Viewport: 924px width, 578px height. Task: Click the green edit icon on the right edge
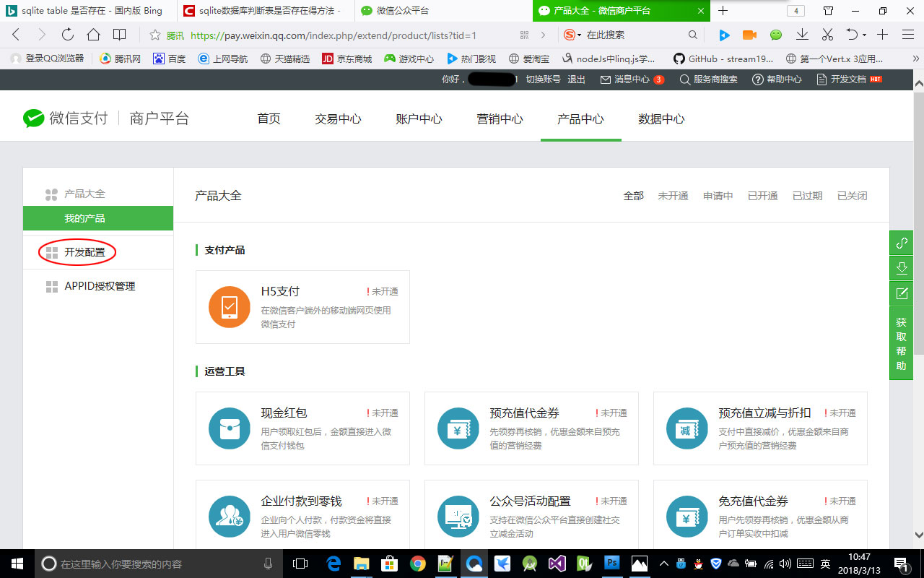pos(902,293)
